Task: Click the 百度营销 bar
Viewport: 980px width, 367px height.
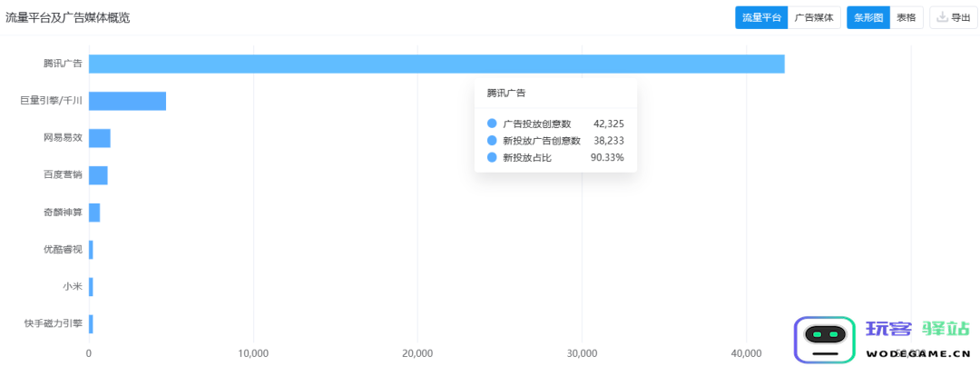Action: tap(98, 175)
